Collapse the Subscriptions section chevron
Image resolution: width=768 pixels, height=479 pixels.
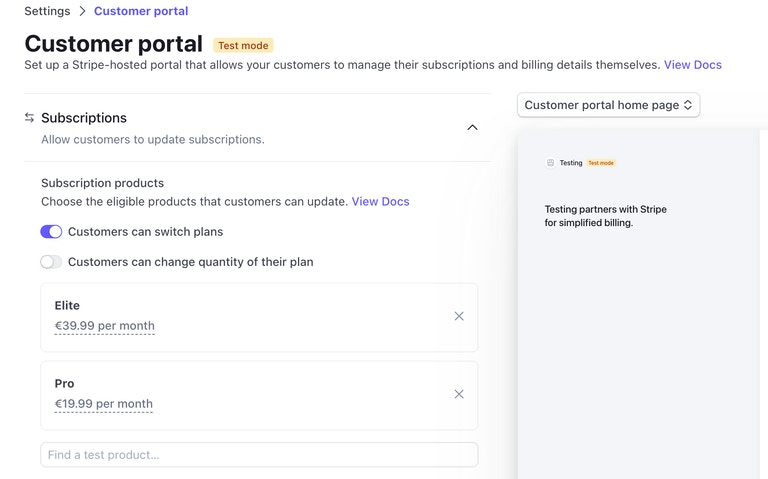coord(473,127)
